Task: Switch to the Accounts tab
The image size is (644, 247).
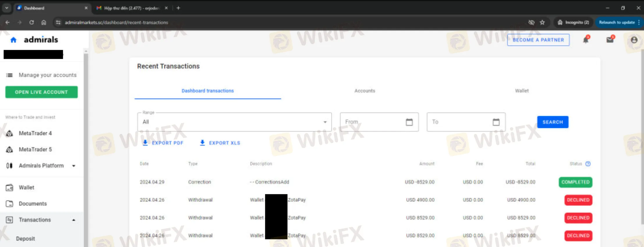Action: tap(365, 91)
